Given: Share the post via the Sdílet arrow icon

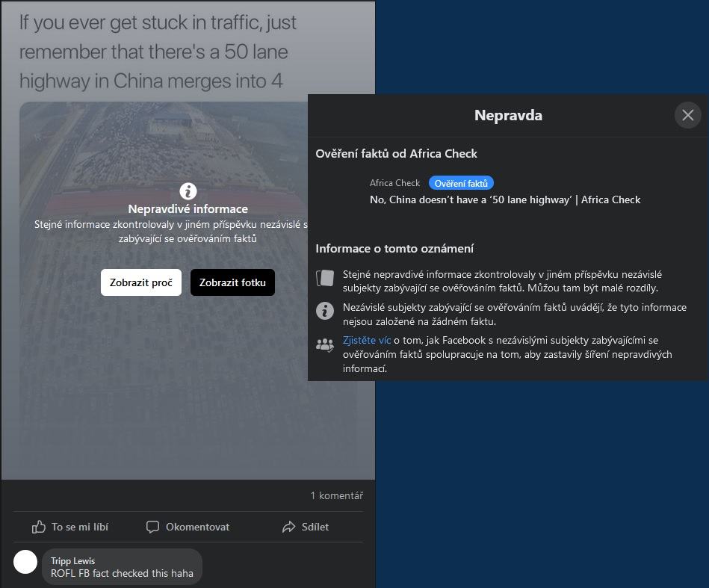Looking at the screenshot, I should 289,527.
